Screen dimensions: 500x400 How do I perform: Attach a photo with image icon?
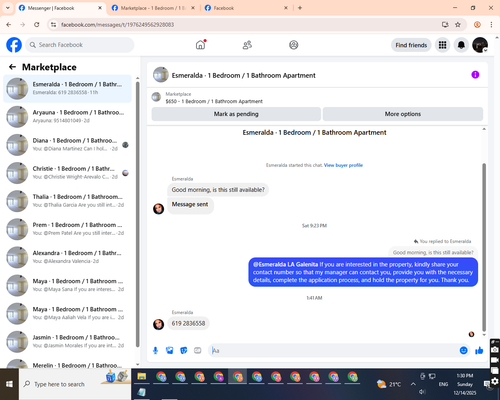pos(170,350)
